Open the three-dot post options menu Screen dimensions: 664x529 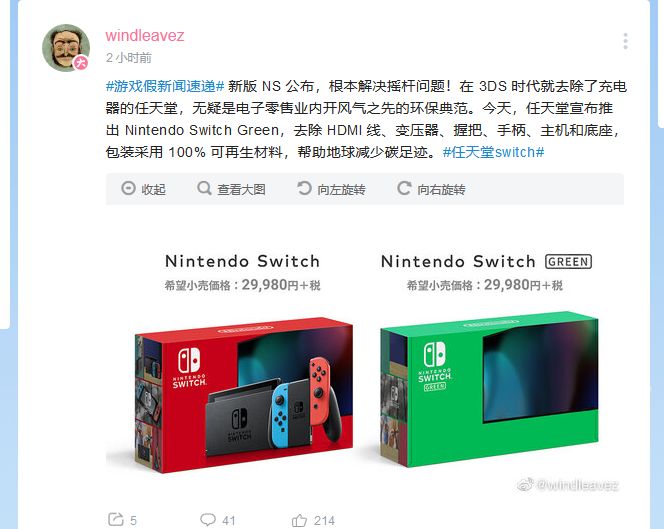[625, 41]
